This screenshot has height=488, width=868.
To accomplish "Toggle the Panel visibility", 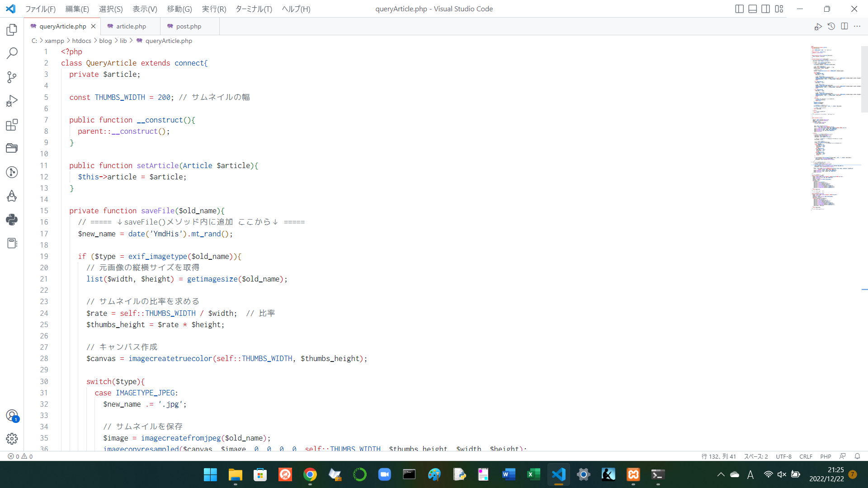I will (x=752, y=9).
